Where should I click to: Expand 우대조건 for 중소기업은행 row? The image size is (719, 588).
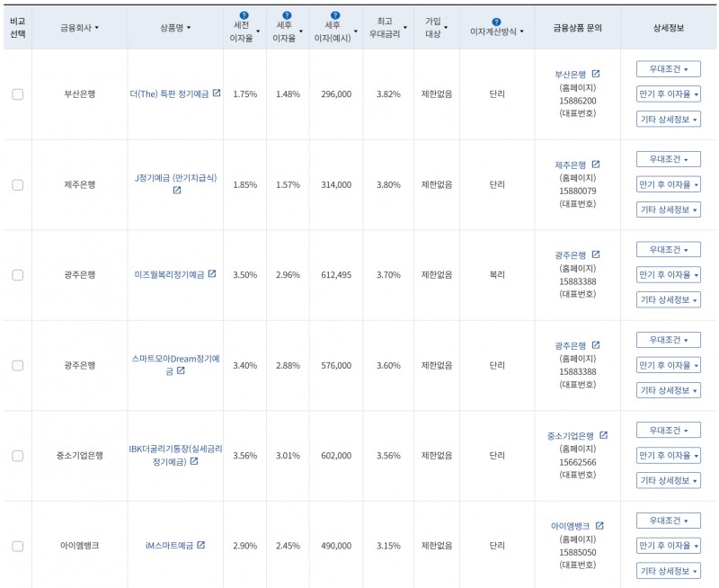tap(668, 431)
